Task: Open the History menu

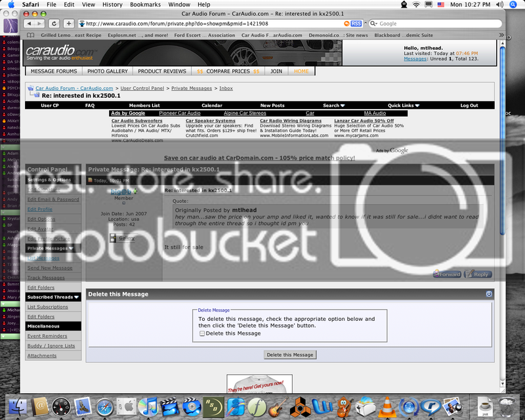Action: tap(112, 5)
